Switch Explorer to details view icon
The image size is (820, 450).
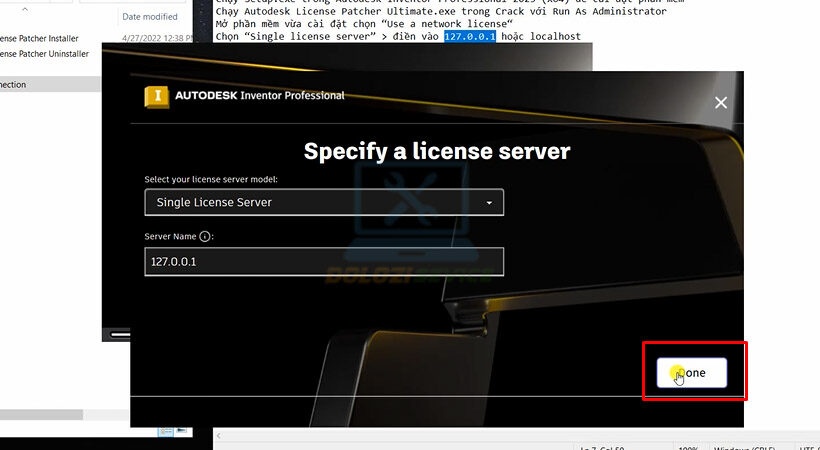tap(166, 431)
